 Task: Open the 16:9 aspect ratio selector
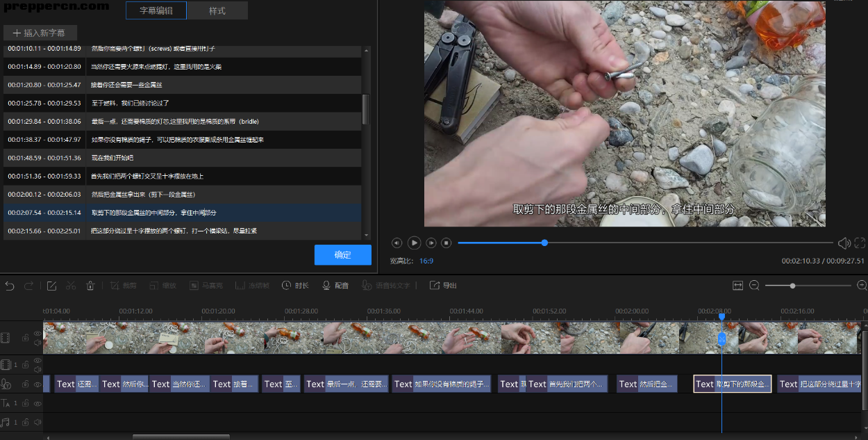pyautogui.click(x=426, y=261)
